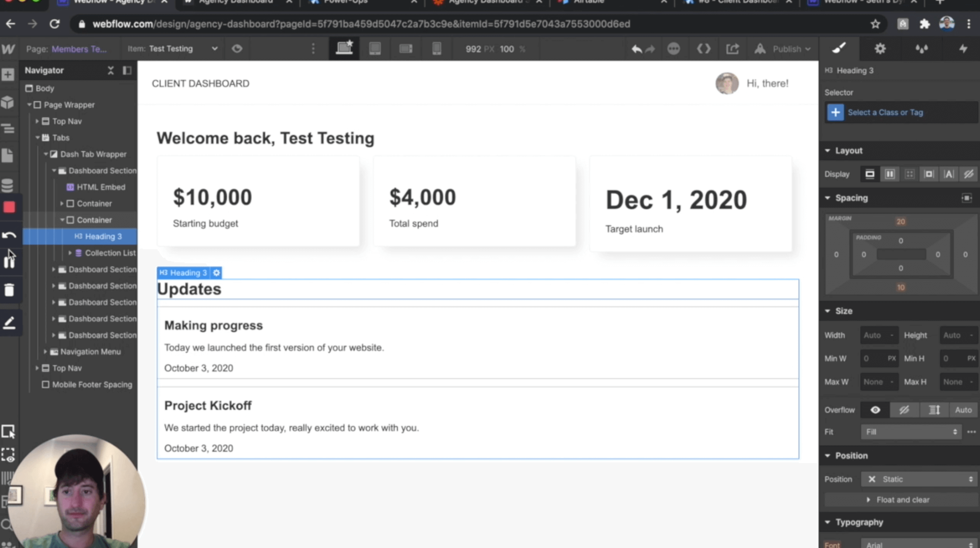Expand the Navigation Menu tree item

pyautogui.click(x=45, y=352)
